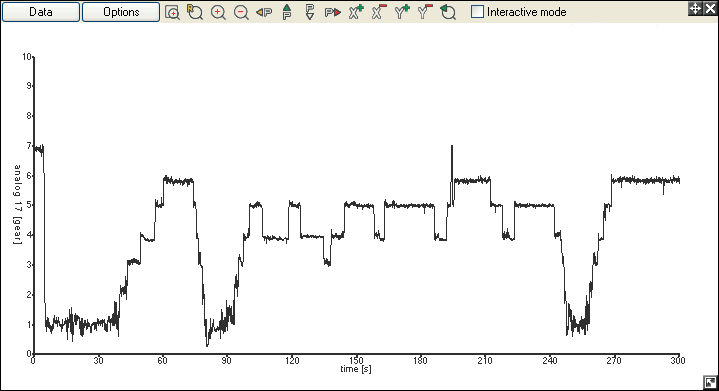Expand the Y axis with Y plus
This screenshot has width=719, height=391.
click(402, 12)
